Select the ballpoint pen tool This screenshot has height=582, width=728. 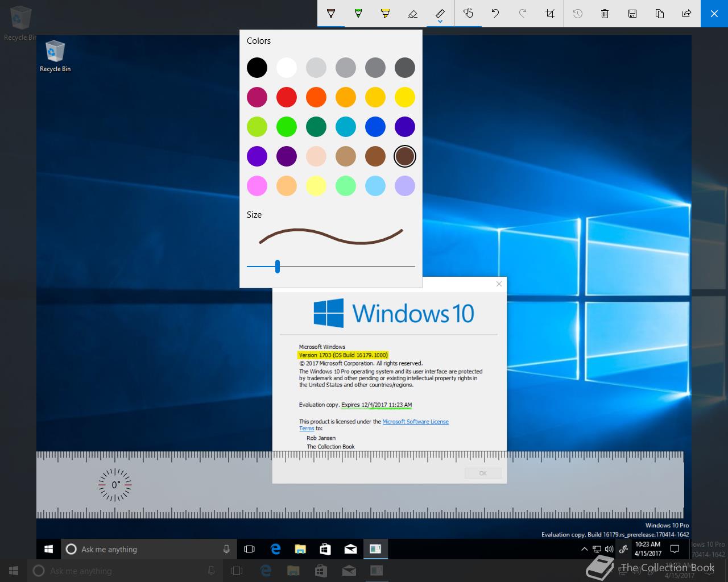pyautogui.click(x=330, y=14)
